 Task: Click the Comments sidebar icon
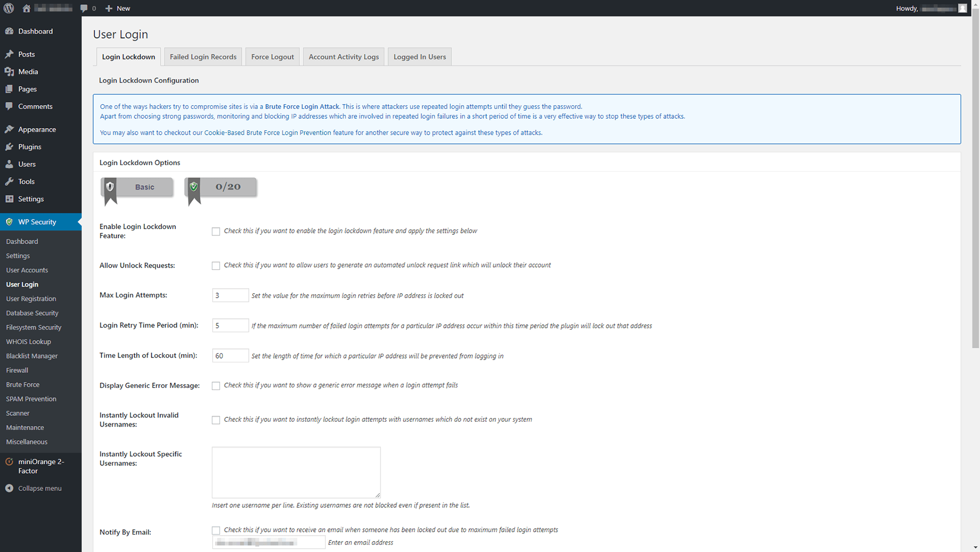[x=9, y=106]
